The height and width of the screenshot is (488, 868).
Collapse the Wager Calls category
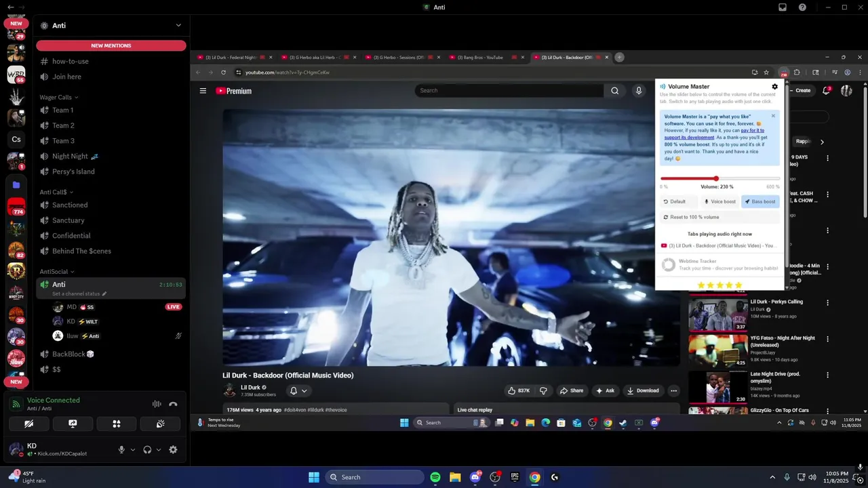(59, 98)
